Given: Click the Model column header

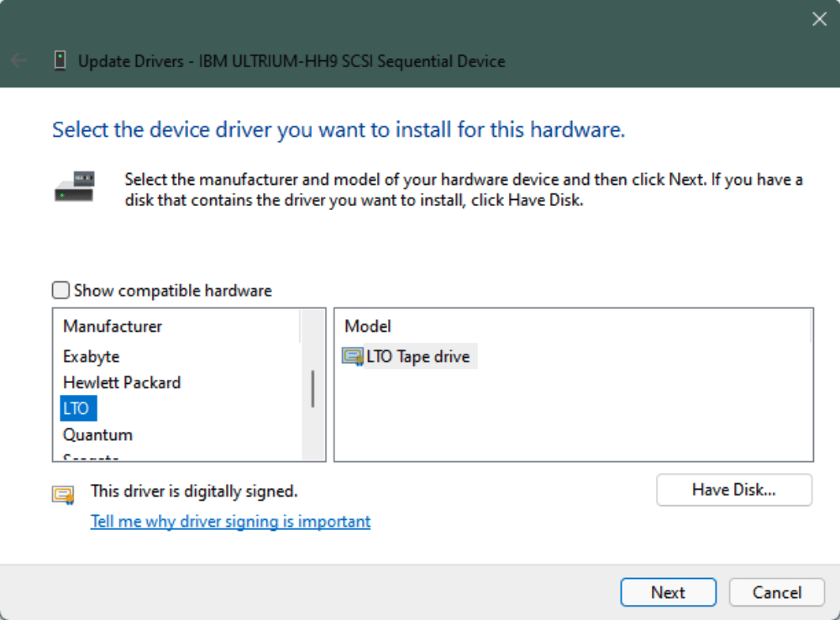Looking at the screenshot, I should point(368,326).
